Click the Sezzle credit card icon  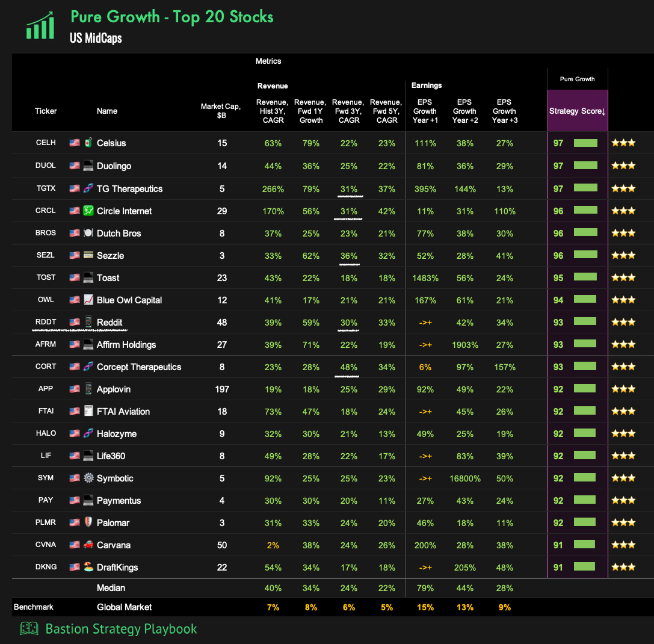[x=88, y=255]
